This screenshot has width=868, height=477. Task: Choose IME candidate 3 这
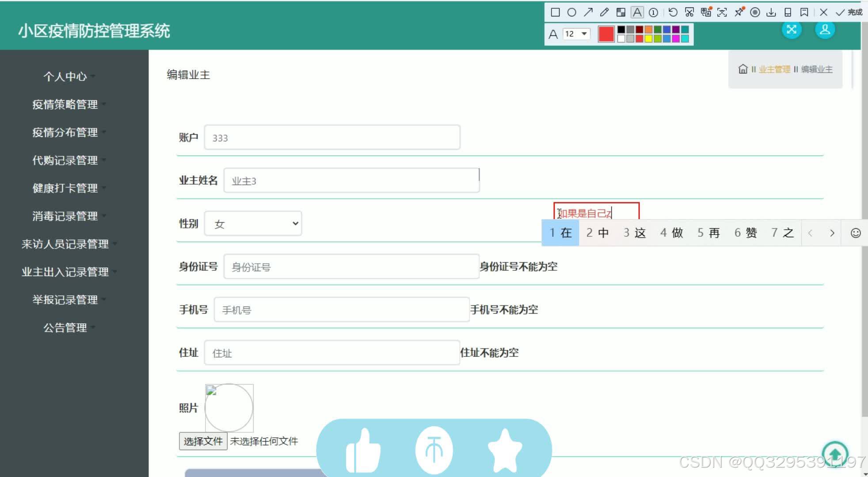(635, 233)
